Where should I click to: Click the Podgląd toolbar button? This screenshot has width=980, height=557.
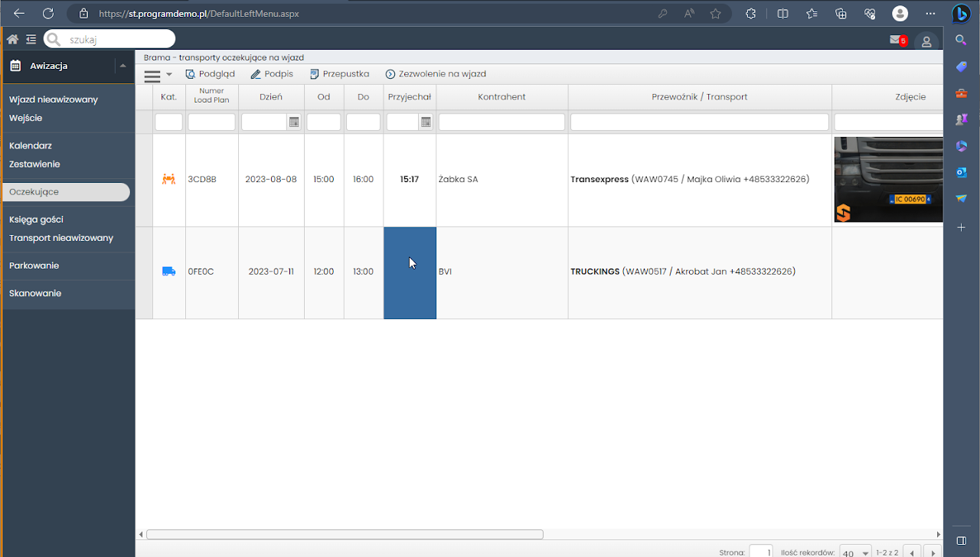pyautogui.click(x=211, y=74)
